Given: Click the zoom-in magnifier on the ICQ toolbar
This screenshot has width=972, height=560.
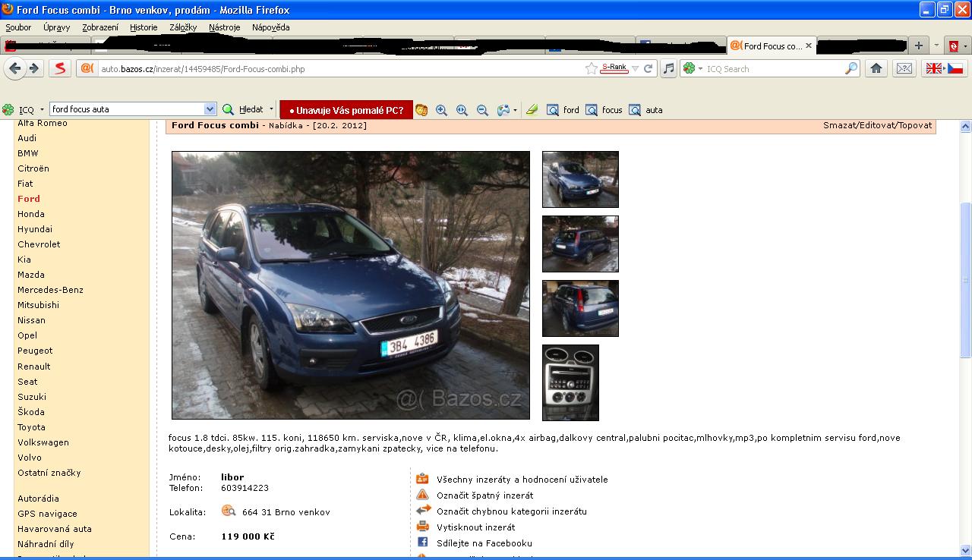Looking at the screenshot, I should [x=441, y=110].
